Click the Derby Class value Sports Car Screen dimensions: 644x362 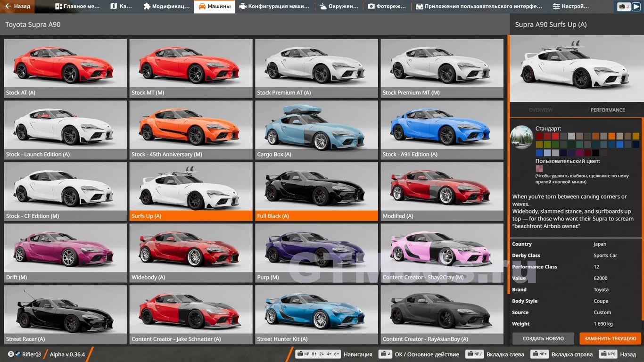[x=605, y=255]
